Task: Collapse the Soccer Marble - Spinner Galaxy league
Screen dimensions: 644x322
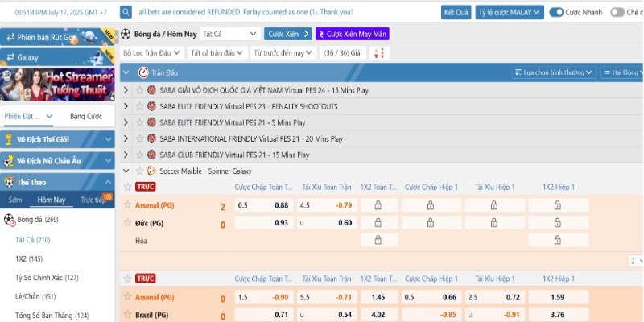Action: click(x=126, y=171)
